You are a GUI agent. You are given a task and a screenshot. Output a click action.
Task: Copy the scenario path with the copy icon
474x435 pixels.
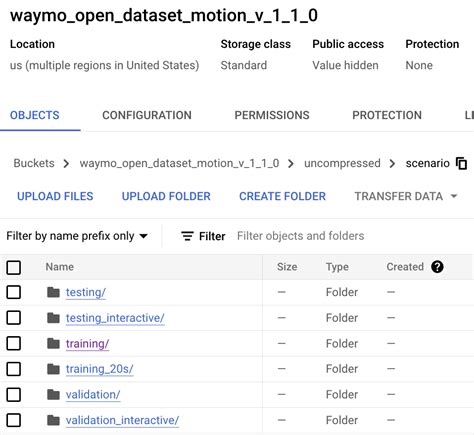pos(461,163)
